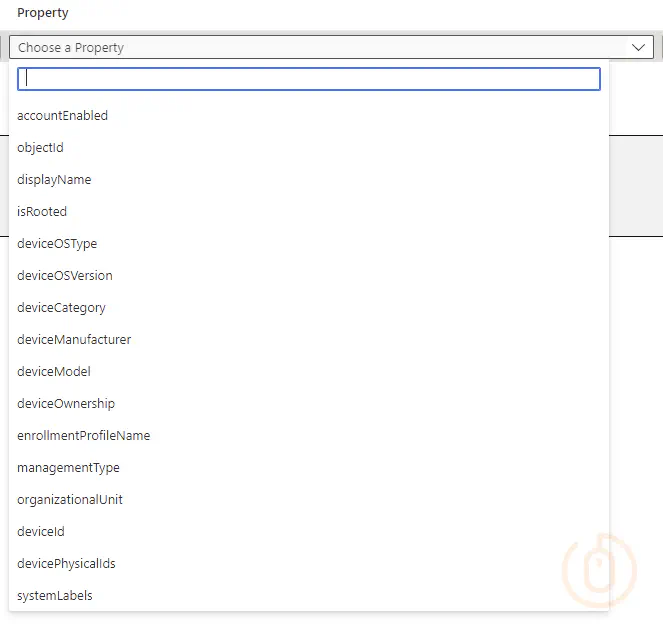Choose the objectId property

[40, 148]
